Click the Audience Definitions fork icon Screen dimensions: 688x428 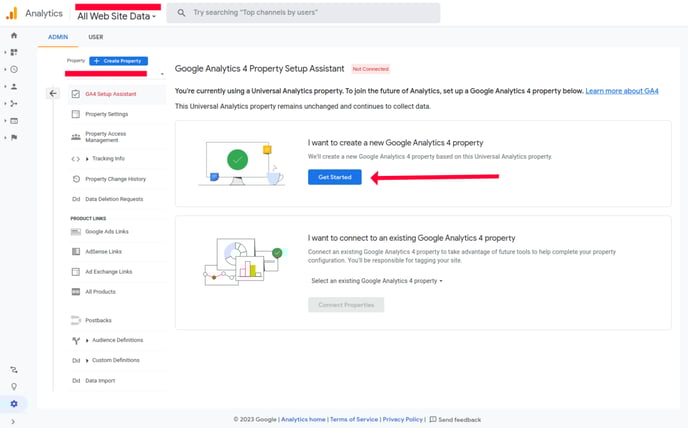(76, 340)
